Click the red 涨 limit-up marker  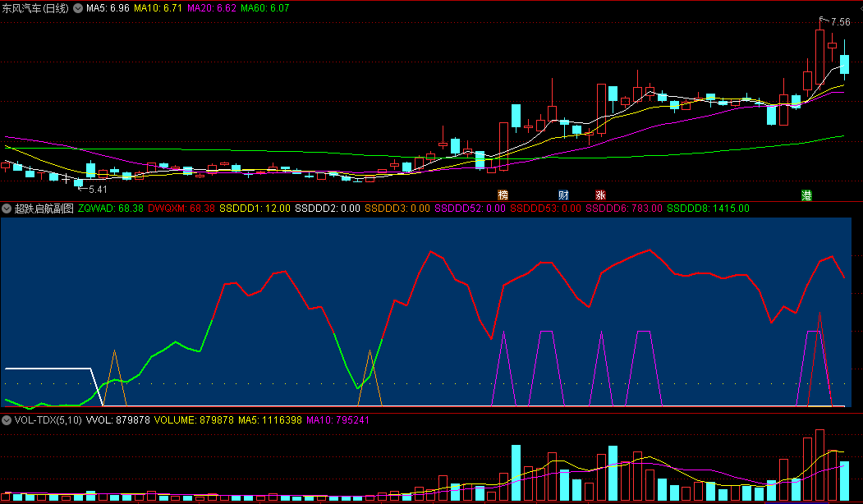(600, 195)
